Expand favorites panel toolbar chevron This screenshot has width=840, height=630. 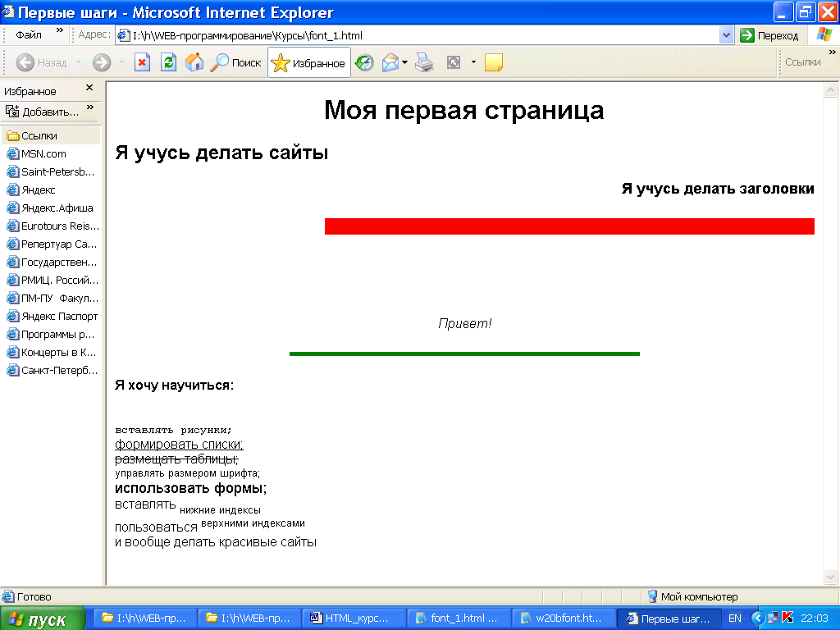[x=90, y=107]
